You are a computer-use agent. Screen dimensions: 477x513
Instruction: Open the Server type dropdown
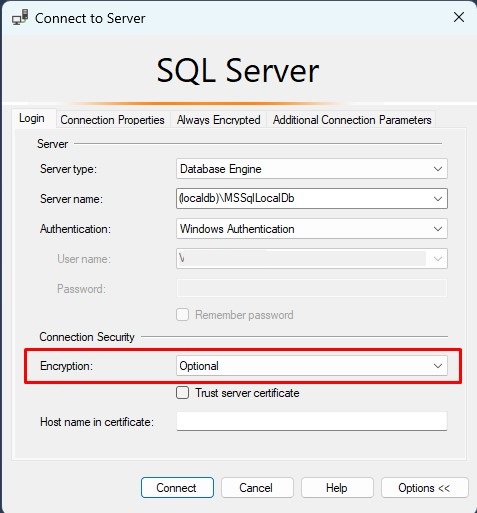pyautogui.click(x=312, y=169)
